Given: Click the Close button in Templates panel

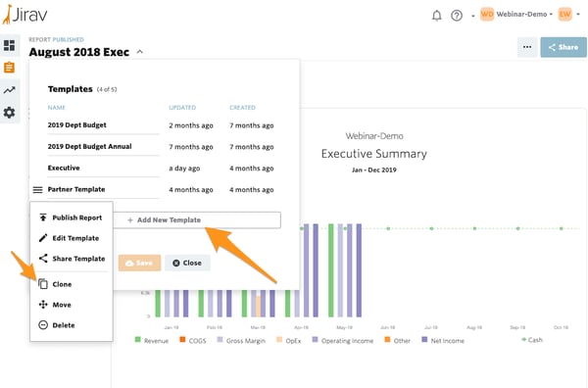Looking at the screenshot, I should click(x=187, y=263).
